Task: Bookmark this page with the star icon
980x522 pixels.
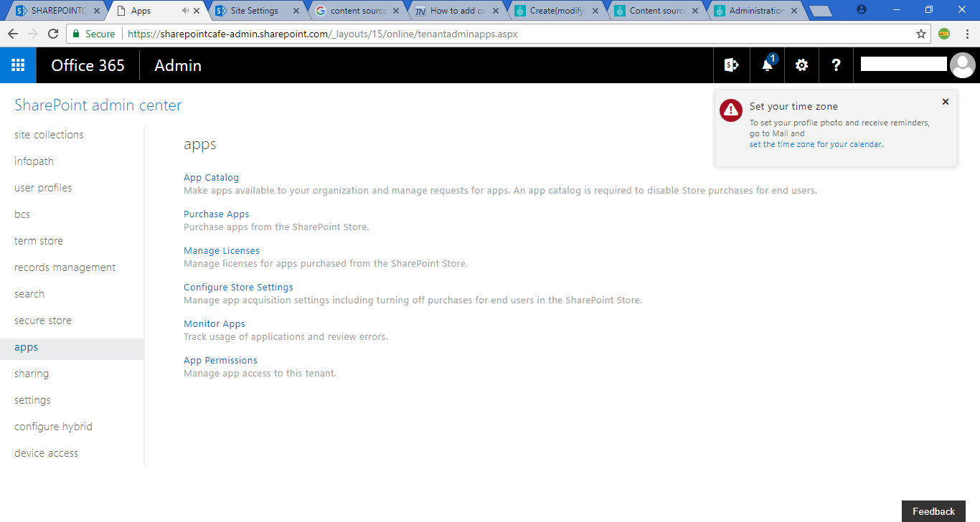Action: pos(921,34)
